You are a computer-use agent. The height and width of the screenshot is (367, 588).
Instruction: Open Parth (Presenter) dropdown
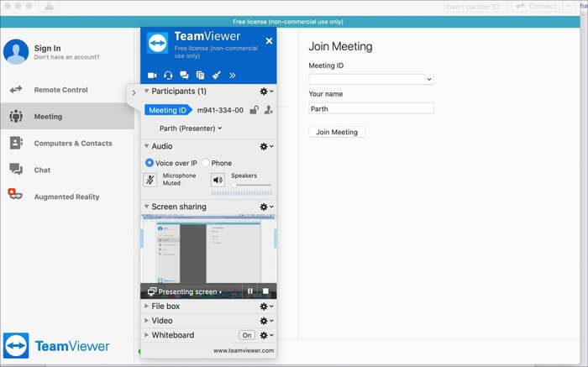coord(191,128)
